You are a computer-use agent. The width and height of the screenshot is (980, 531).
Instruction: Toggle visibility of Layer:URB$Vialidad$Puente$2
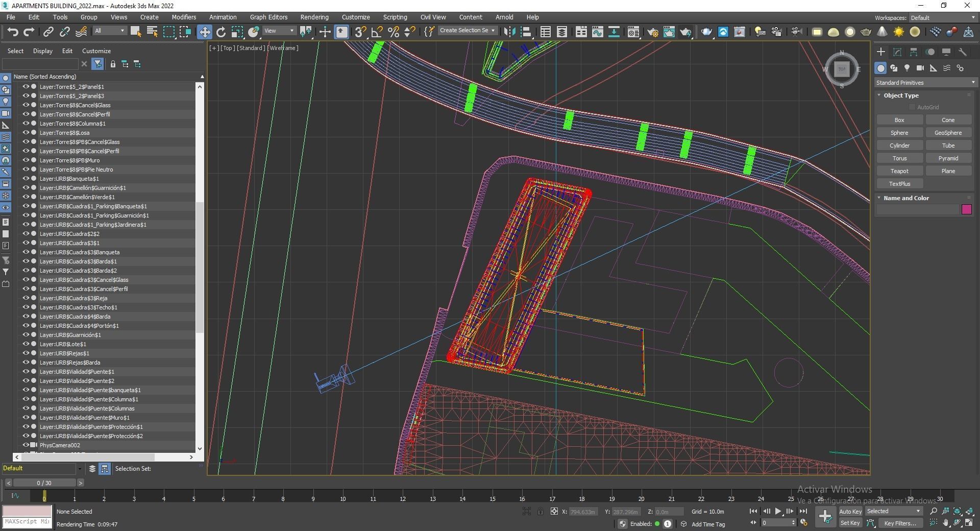click(x=26, y=380)
